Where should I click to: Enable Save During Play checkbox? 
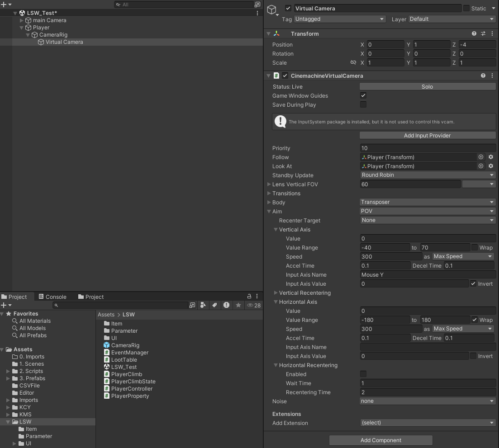[x=363, y=104]
